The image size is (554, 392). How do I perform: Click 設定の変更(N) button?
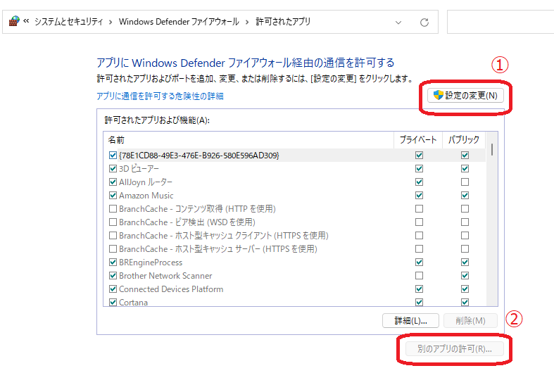[465, 95]
